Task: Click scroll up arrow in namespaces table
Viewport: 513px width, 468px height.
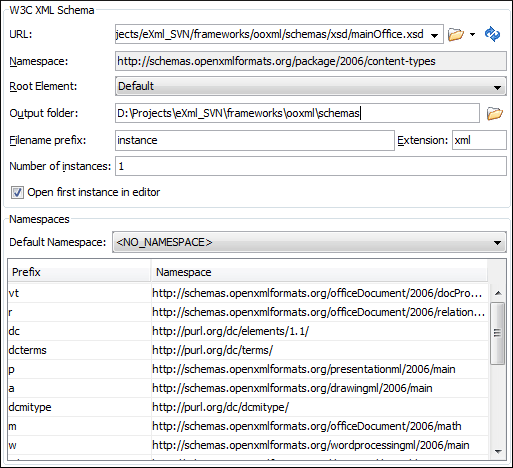Action: coord(498,293)
